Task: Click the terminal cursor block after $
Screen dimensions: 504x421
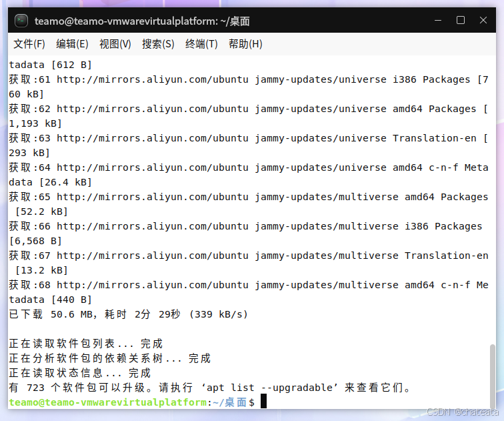Action: [x=263, y=401]
